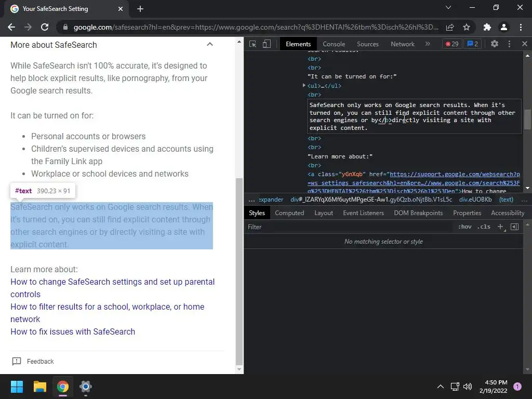The width and height of the screenshot is (532, 399).
Task: Click the 2 issues message badge
Action: coord(473,44)
